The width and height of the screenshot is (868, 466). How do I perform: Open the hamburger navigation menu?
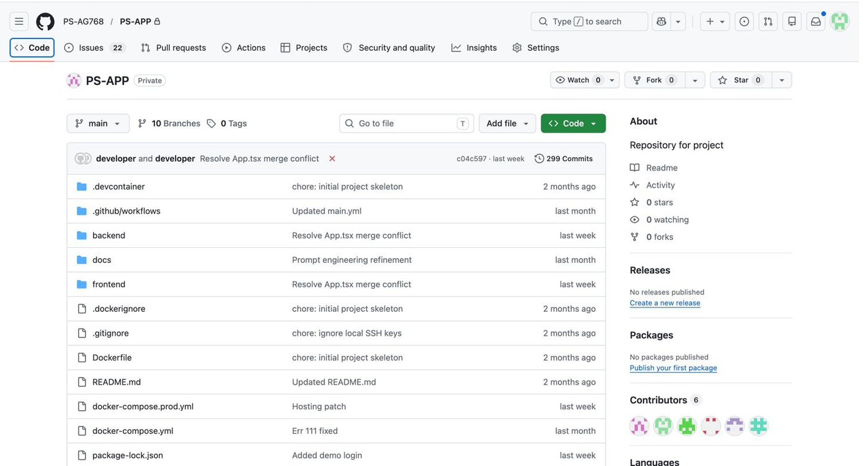(19, 22)
